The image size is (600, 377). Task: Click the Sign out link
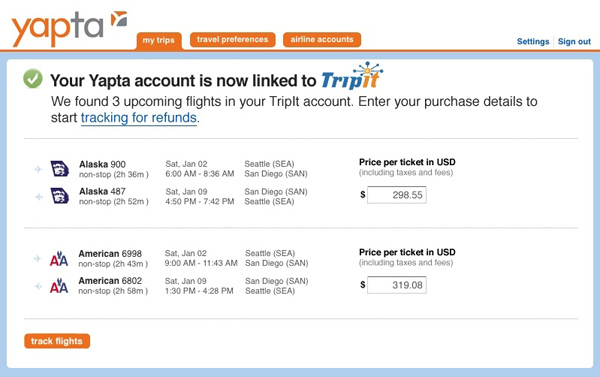pyautogui.click(x=574, y=41)
